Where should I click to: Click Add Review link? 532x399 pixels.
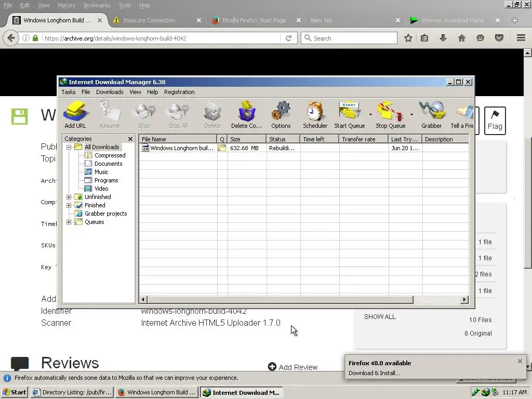pos(293,367)
